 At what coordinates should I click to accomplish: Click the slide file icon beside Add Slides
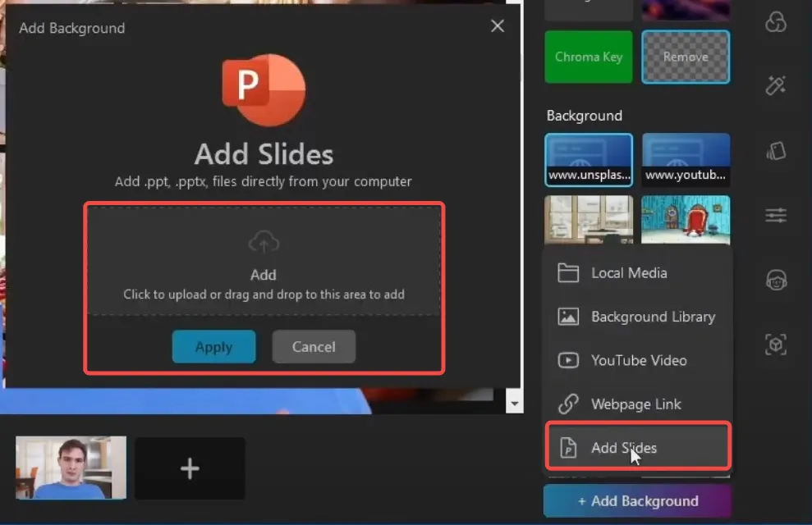point(568,447)
